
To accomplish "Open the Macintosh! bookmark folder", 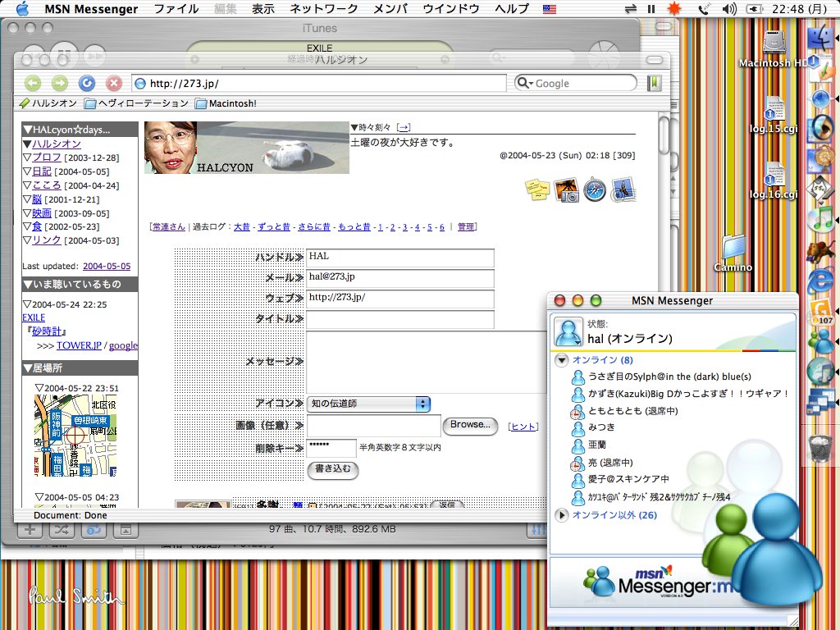I will (226, 103).
